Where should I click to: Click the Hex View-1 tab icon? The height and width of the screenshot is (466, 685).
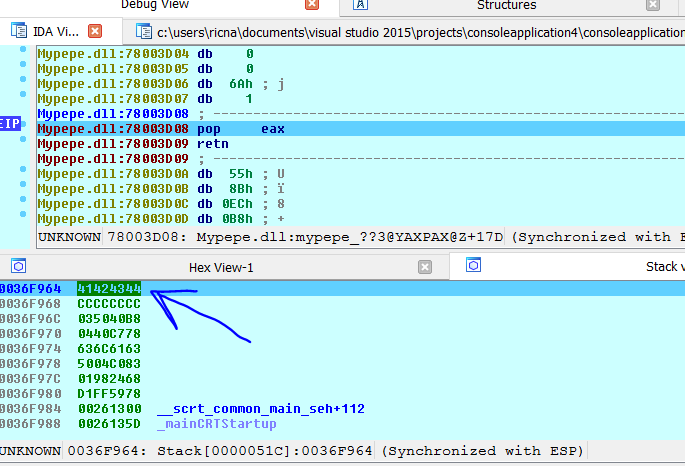18,267
